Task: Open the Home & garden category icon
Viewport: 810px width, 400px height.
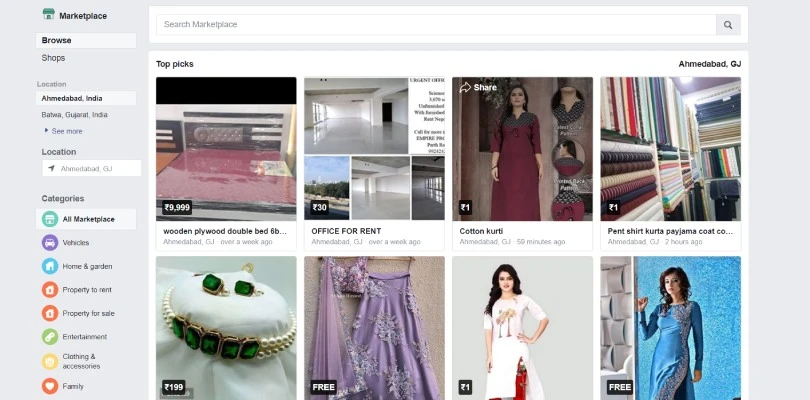Action: coord(50,266)
